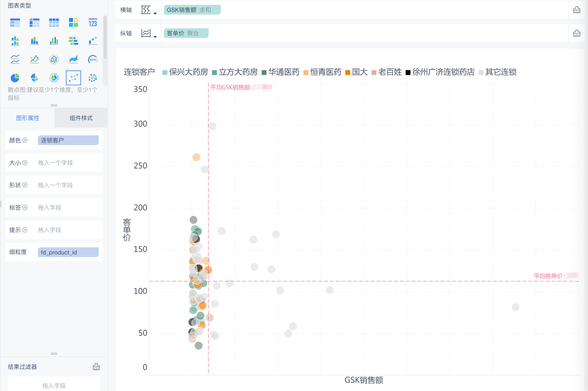Click the shape field drop zone

(68, 185)
